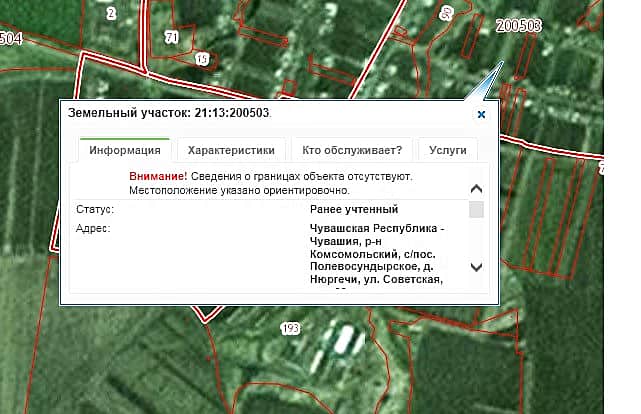Image resolution: width=641 pixels, height=414 pixels.
Task: Click the scroll down arrow in popup
Action: [476, 267]
